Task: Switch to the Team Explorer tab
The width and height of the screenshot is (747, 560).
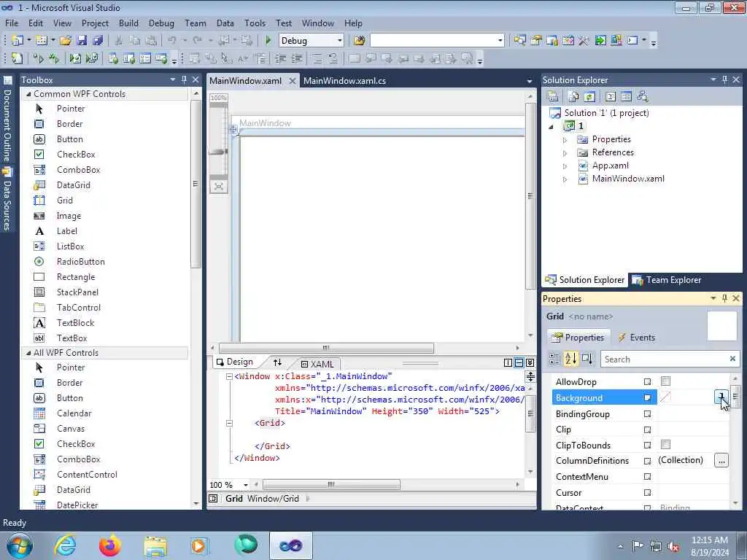Action: tap(667, 280)
